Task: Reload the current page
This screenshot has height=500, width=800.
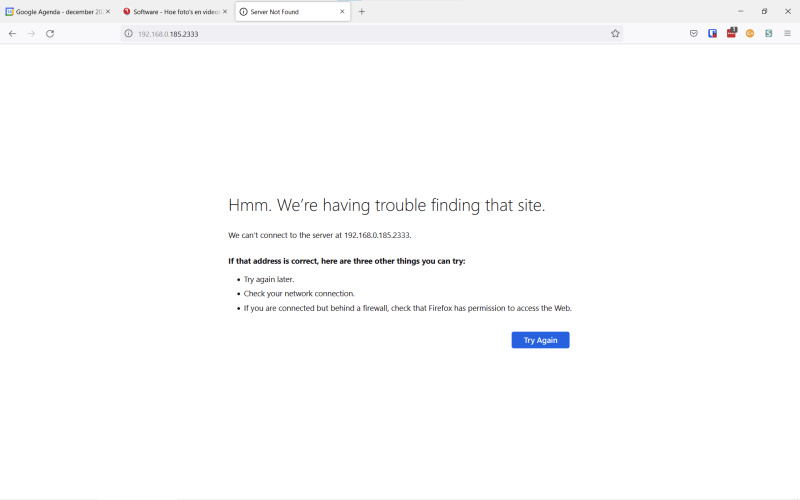Action: point(50,33)
